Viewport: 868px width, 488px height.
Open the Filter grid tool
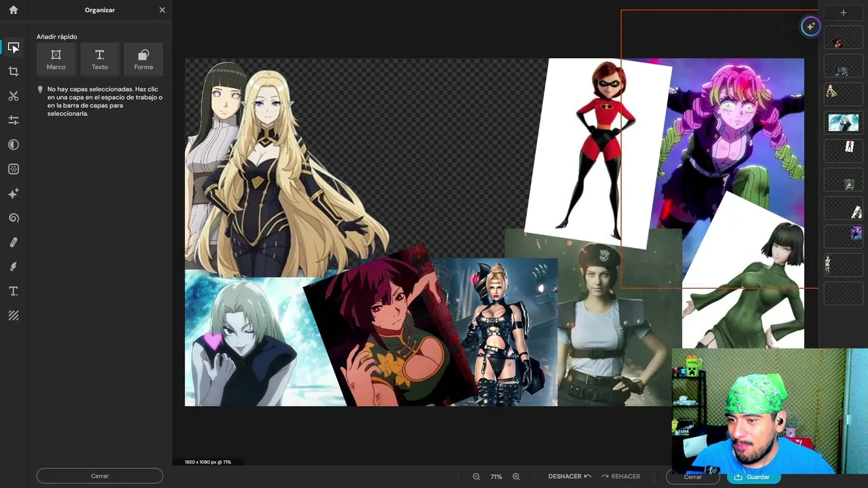point(14,169)
